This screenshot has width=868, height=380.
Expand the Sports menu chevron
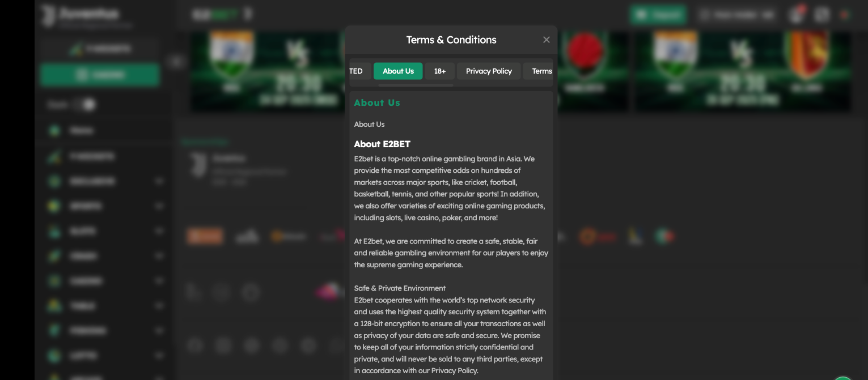[159, 207]
